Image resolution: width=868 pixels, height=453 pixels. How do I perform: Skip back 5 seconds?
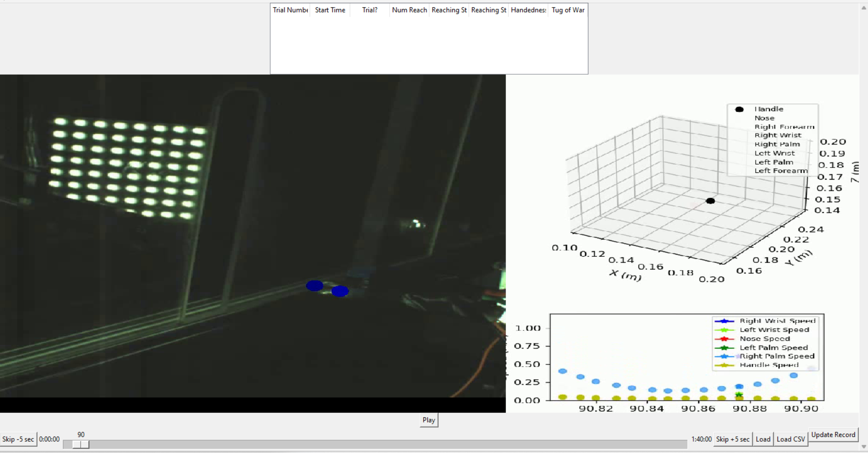[18, 439]
